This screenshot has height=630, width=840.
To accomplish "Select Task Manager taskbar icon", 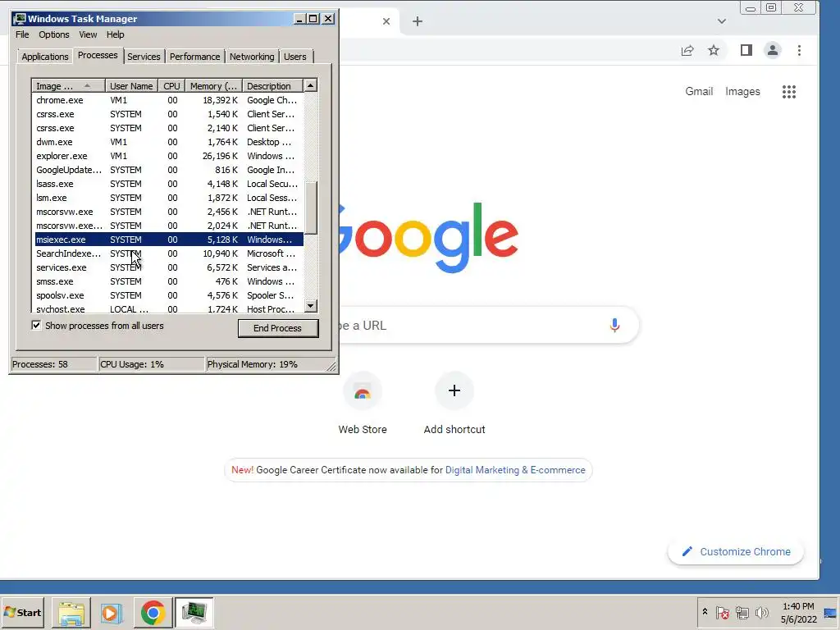I will pos(194,612).
